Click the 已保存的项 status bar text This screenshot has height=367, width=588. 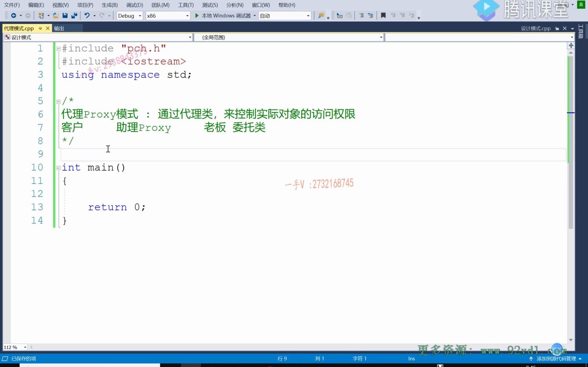pos(24,359)
